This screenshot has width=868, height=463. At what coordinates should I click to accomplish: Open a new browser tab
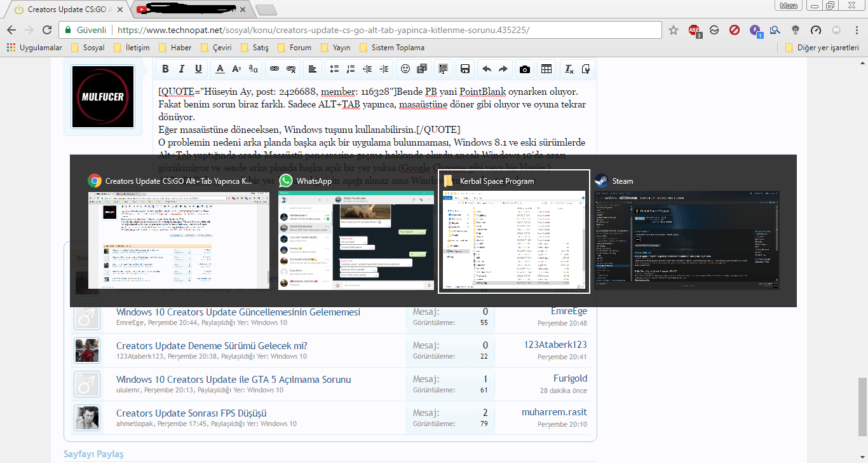(x=266, y=10)
